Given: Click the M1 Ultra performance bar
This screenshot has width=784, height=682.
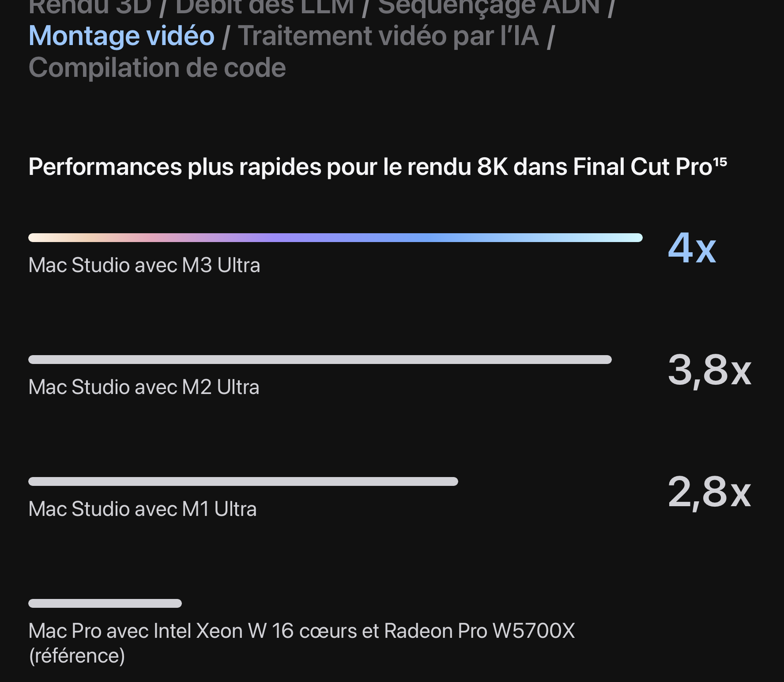Looking at the screenshot, I should point(243,481).
